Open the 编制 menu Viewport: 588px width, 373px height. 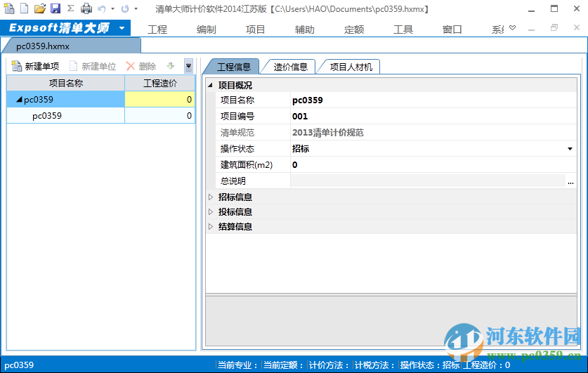pyautogui.click(x=207, y=30)
